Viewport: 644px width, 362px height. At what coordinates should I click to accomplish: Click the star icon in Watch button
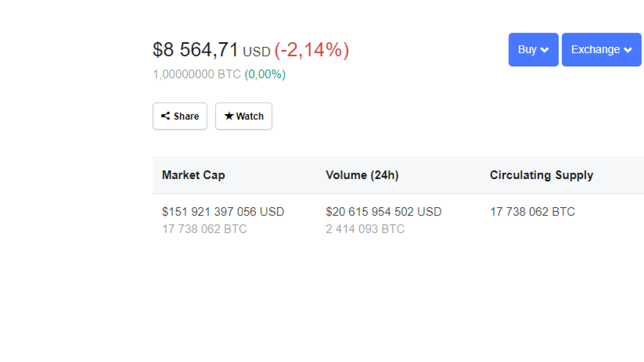click(x=229, y=116)
